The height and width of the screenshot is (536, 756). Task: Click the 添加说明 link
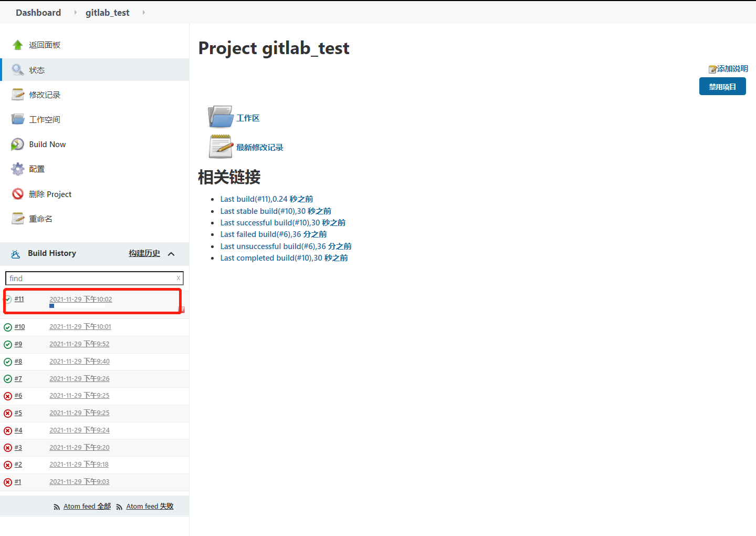(732, 69)
